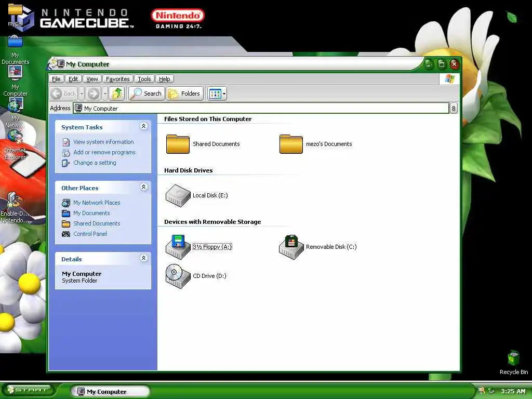Image resolution: width=532 pixels, height=399 pixels.
Task: Go to Shared Documents in Other Places
Action: [97, 223]
